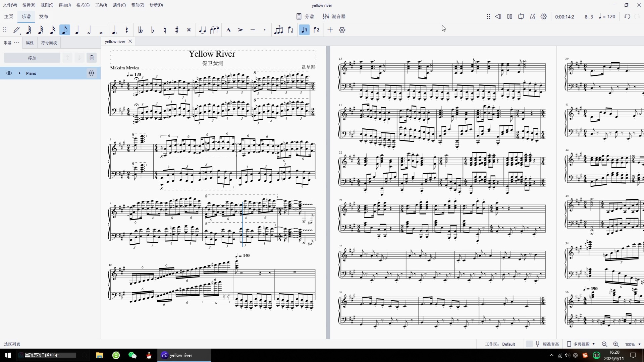Open the 100% zoom level dropdown

[x=633, y=344]
